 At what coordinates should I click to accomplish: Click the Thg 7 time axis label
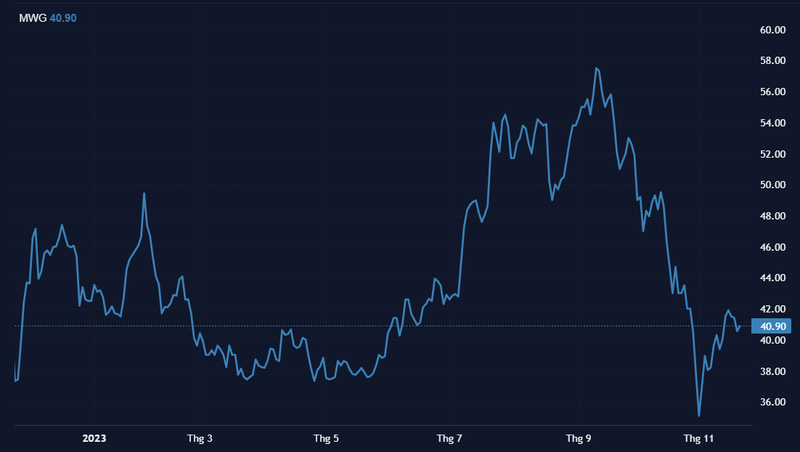(450, 438)
